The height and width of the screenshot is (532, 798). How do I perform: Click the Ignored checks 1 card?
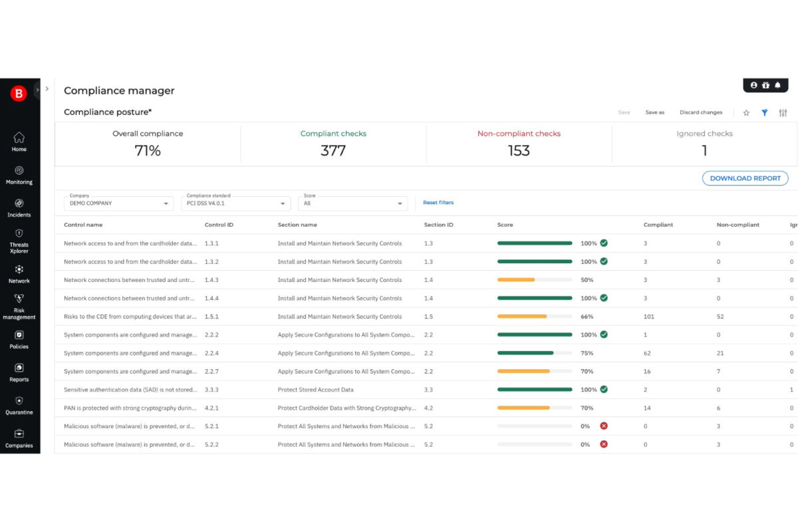pyautogui.click(x=704, y=143)
